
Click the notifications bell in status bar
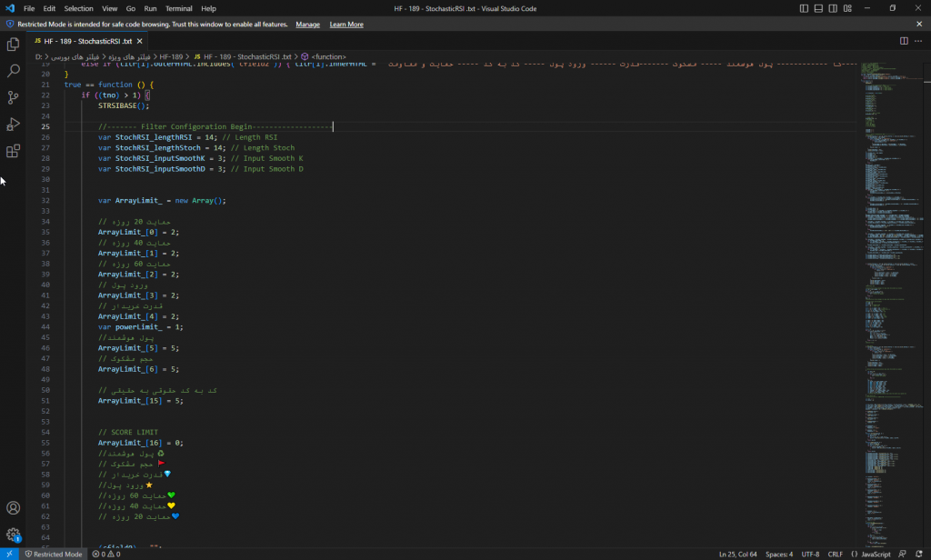click(920, 554)
